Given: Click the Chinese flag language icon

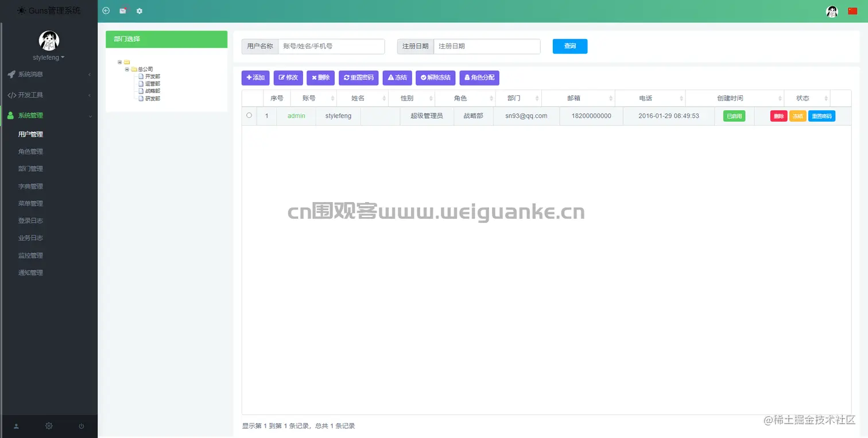Looking at the screenshot, I should tap(852, 11).
